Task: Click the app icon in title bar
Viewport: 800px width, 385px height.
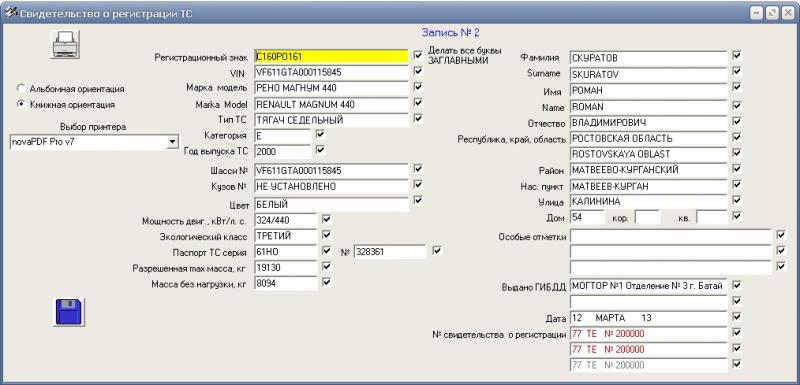Action: 10,13
